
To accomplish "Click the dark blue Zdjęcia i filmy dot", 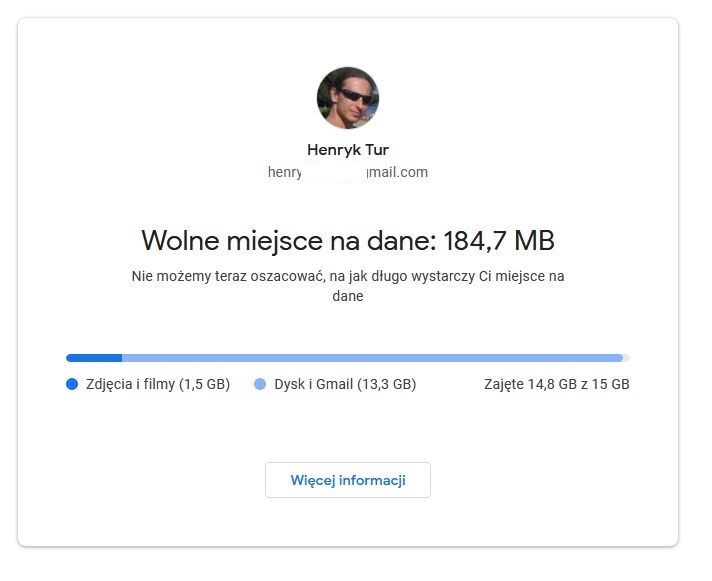I will click(72, 384).
